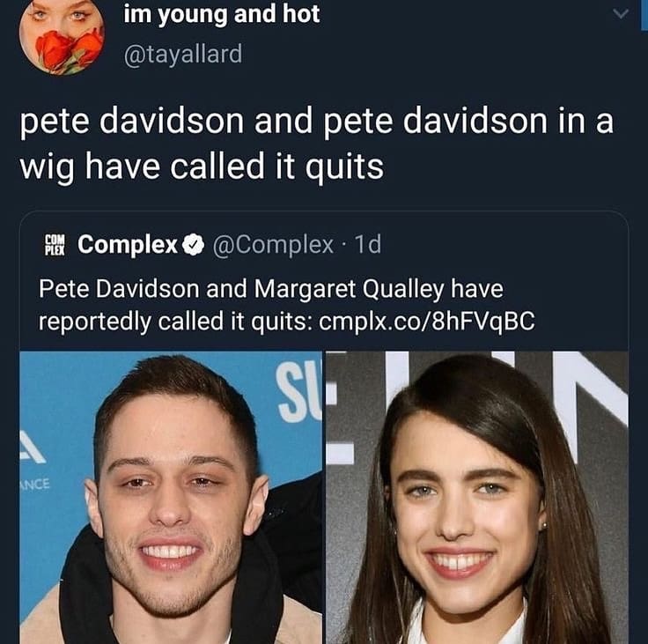This screenshot has width=648, height=644.
Task: Open the Complex account name
Action: [128, 244]
